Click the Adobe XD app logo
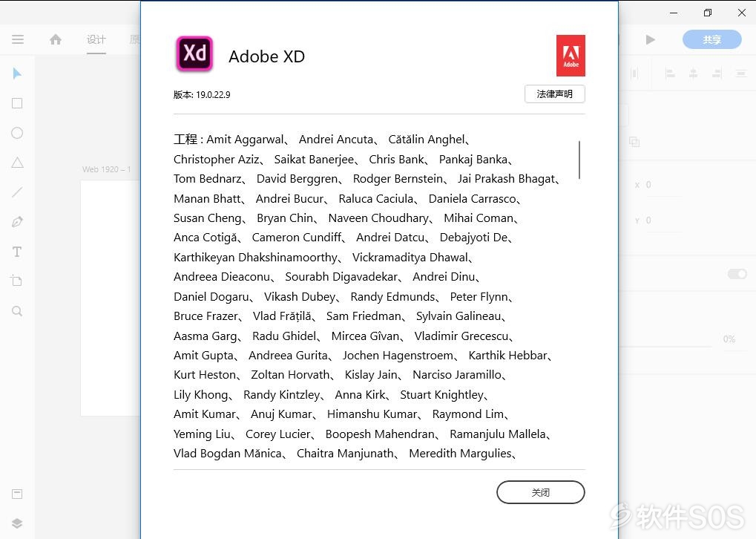Screen dimensions: 756x539 tap(194, 54)
